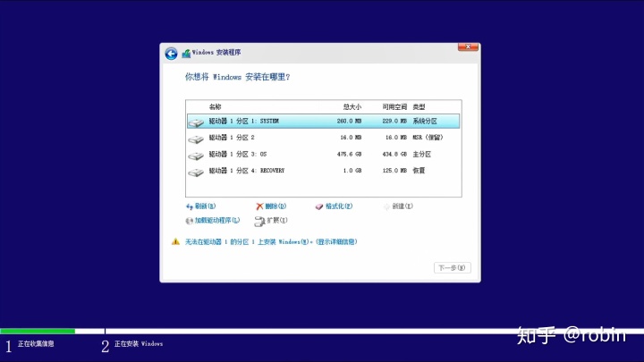This screenshot has width=644, height=362.
Task: Click the 系统分区 type cell
Action: tap(425, 121)
